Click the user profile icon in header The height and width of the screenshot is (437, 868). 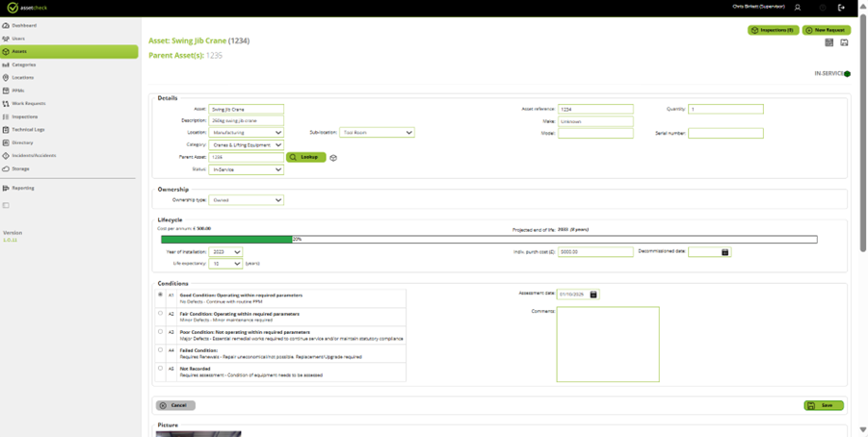click(798, 8)
